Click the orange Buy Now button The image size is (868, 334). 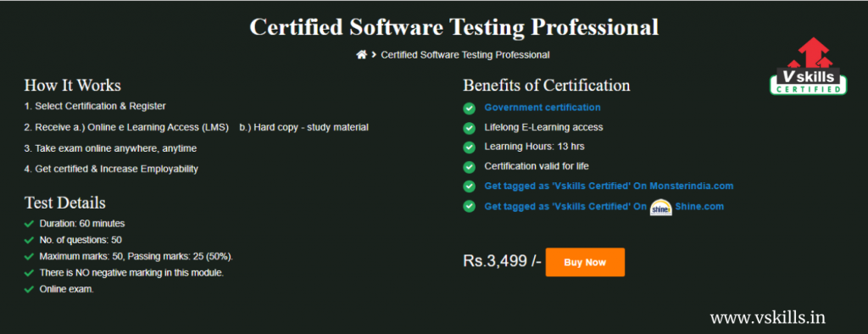click(585, 262)
